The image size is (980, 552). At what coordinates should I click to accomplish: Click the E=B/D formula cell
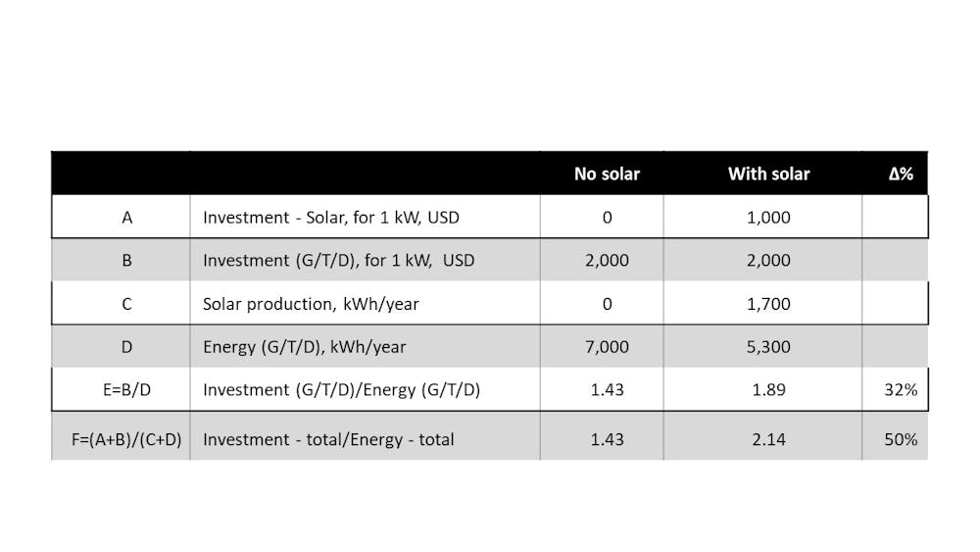126,389
